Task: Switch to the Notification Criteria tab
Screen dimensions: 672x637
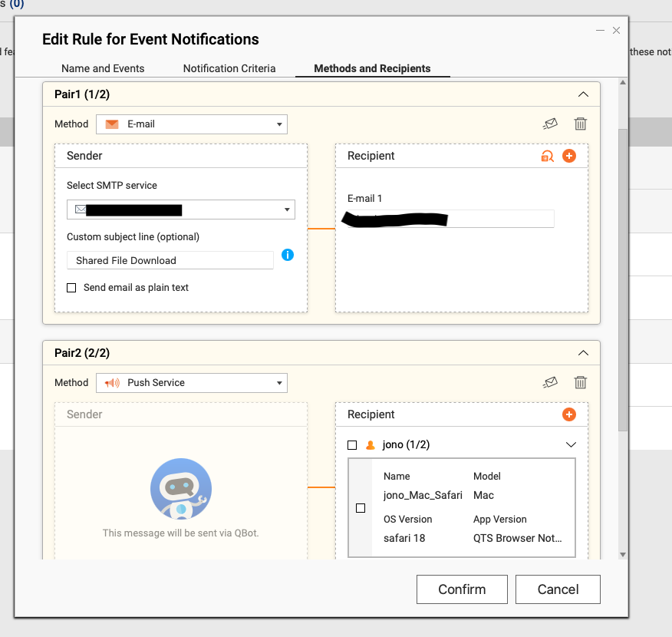Action: (x=229, y=68)
